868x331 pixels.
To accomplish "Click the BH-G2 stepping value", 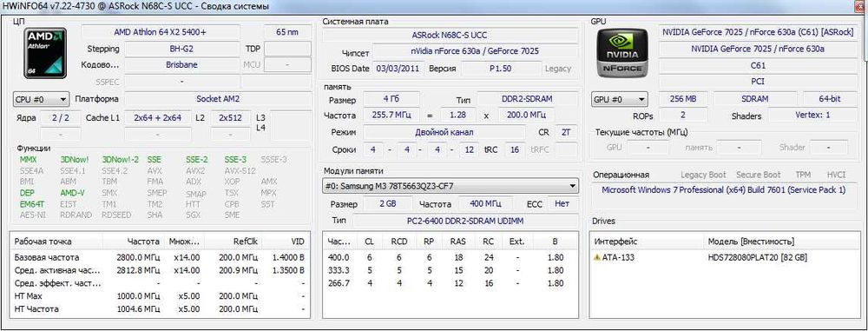I will click(x=181, y=49).
